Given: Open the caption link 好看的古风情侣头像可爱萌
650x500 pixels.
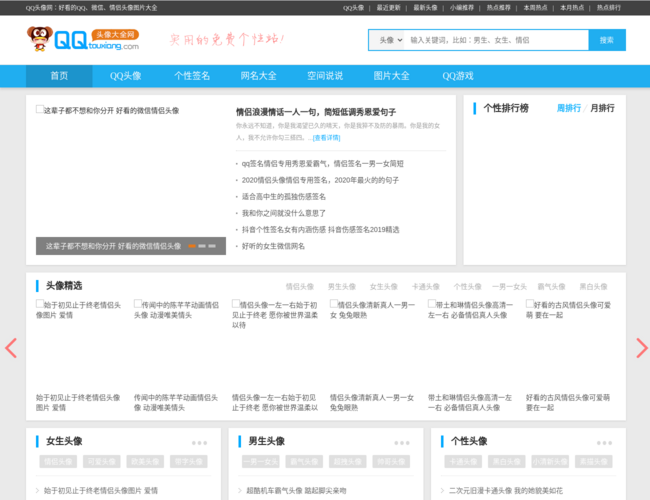Looking at the screenshot, I should (x=568, y=403).
